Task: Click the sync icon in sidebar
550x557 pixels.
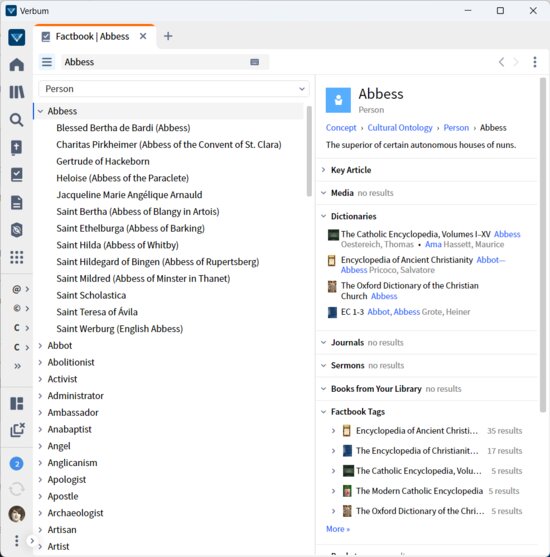Action: (x=17, y=489)
